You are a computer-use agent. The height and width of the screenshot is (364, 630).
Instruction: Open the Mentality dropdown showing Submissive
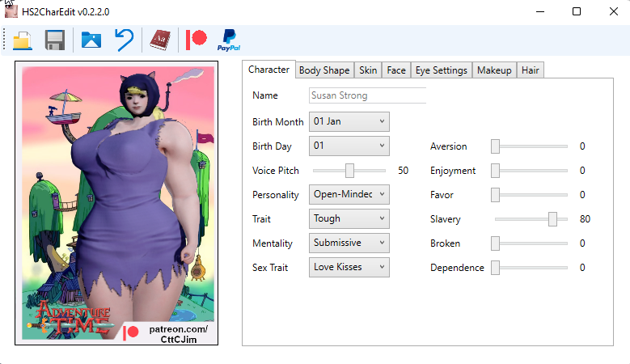[x=349, y=243]
